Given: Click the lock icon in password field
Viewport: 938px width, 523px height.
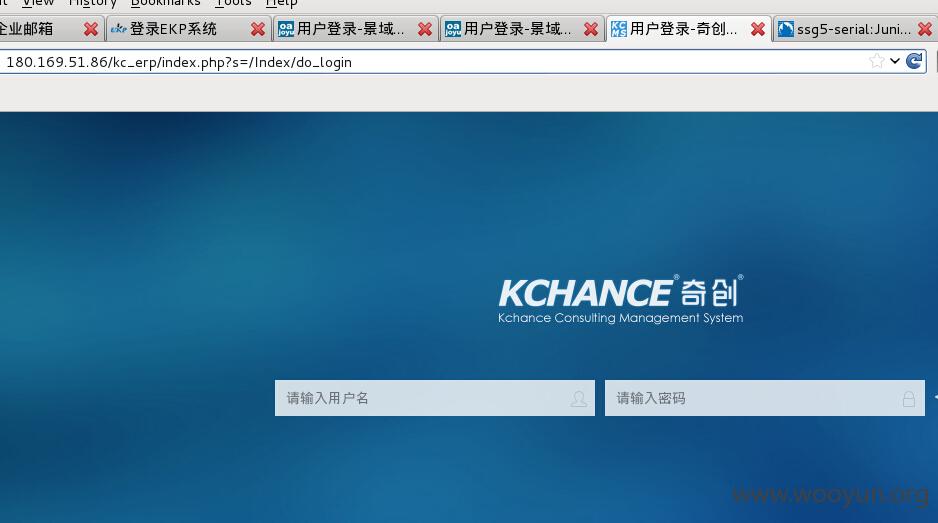Looking at the screenshot, I should (x=909, y=399).
